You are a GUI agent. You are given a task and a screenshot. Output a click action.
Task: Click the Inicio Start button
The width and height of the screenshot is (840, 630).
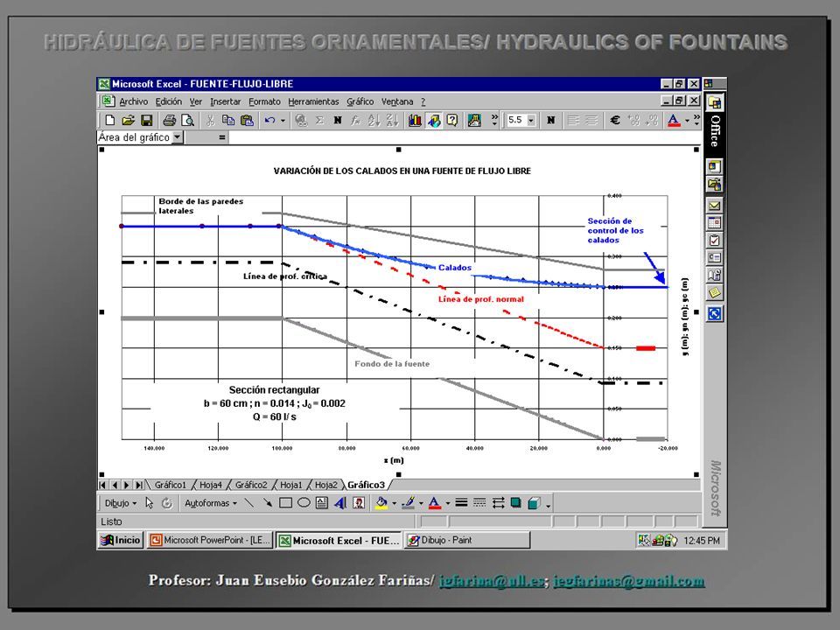(x=121, y=540)
